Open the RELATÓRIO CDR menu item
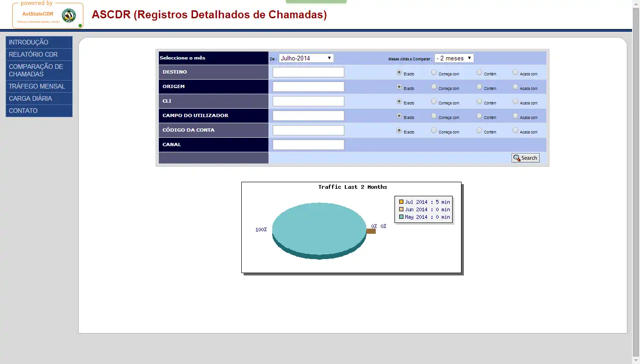Image resolution: width=640 pixels, height=364 pixels. click(x=39, y=54)
